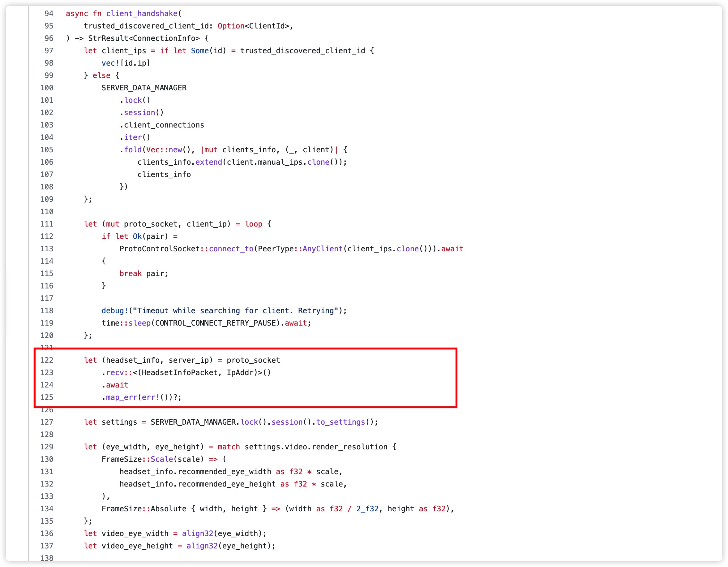Click the SERVER_DATA_MANAGER identifier on line 100

tap(144, 88)
